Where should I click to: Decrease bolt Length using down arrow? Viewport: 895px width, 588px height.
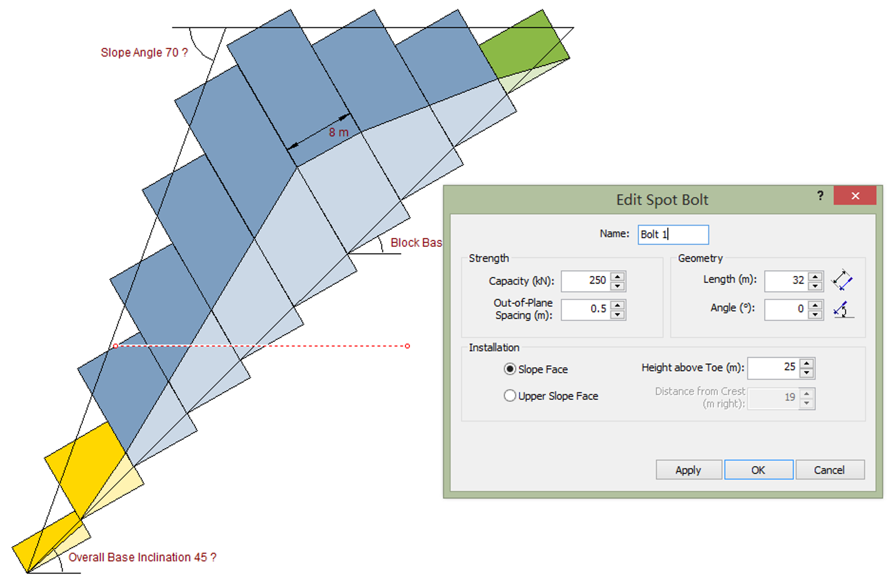coord(815,286)
